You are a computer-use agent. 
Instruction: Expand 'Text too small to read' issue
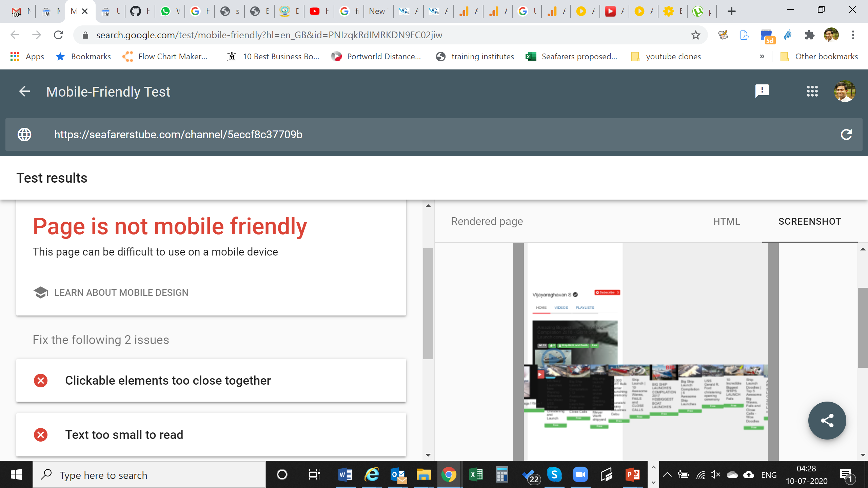211,435
